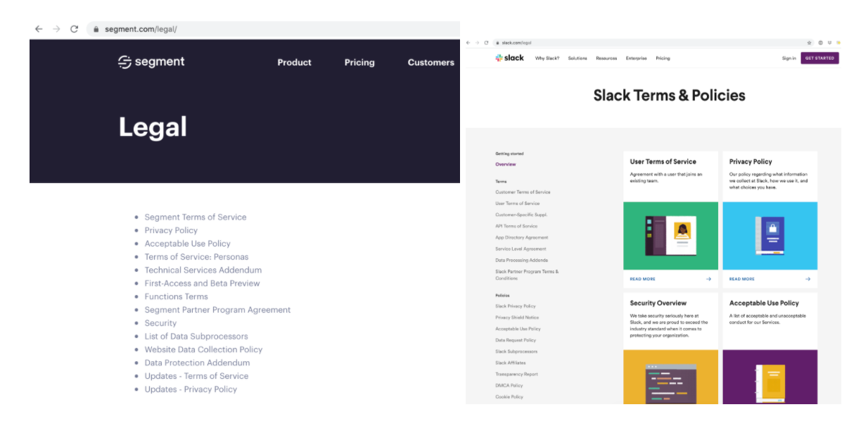
Task: Open User Terms of Service in sidebar
Action: coord(518,204)
